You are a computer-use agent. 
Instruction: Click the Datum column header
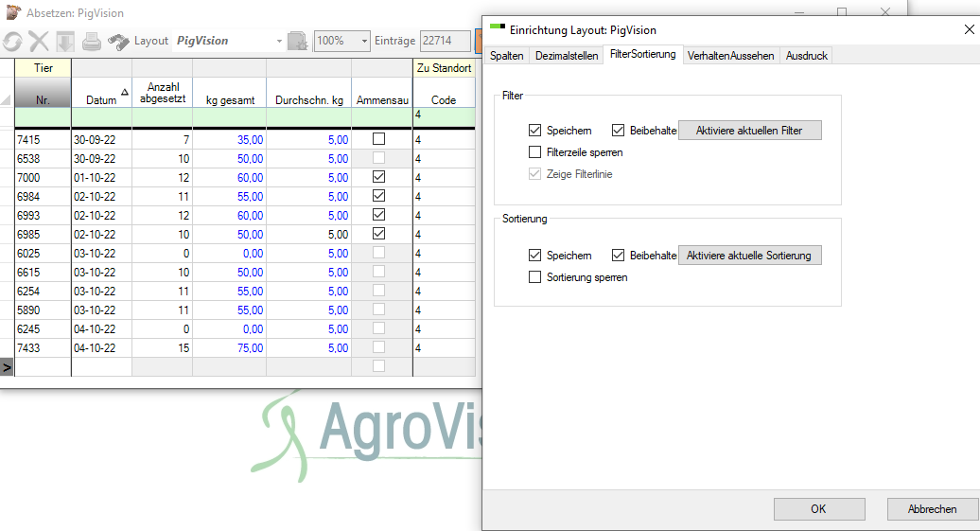coord(101,93)
